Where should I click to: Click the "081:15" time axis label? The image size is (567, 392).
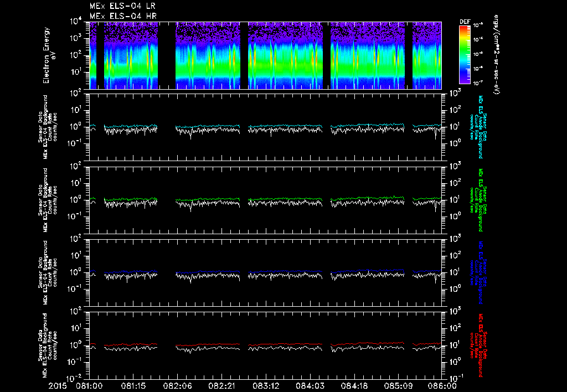point(133,386)
